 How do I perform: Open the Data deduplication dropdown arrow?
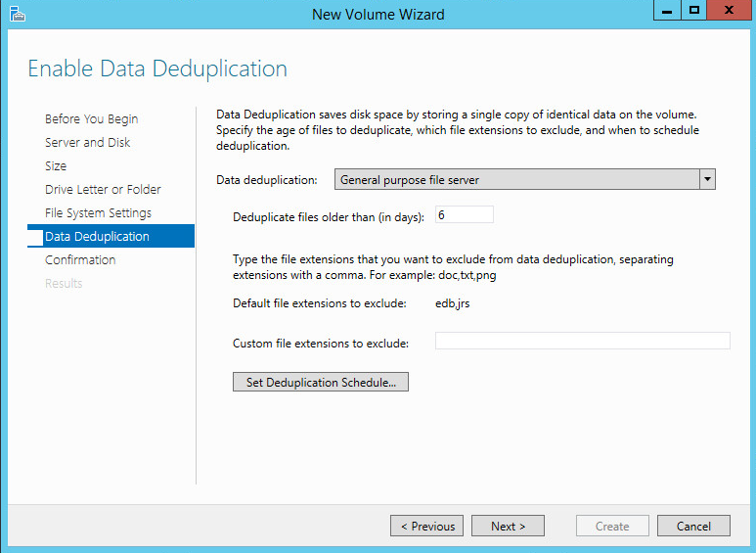coord(707,179)
